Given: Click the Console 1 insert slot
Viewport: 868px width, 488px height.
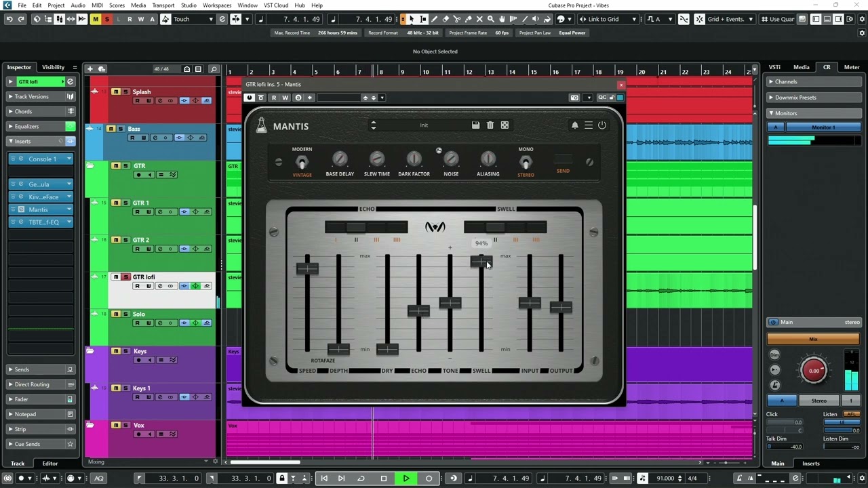Looking at the screenshot, I should [41, 159].
